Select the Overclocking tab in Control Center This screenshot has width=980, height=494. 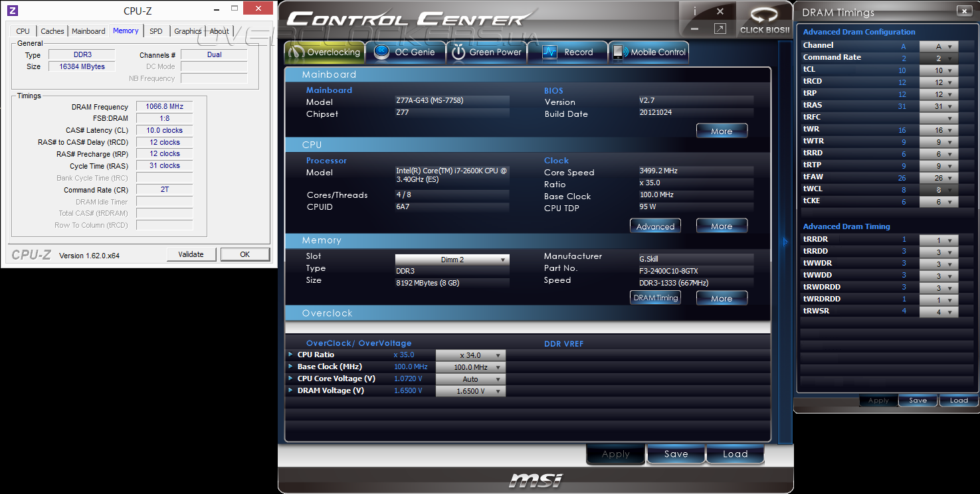pyautogui.click(x=325, y=52)
